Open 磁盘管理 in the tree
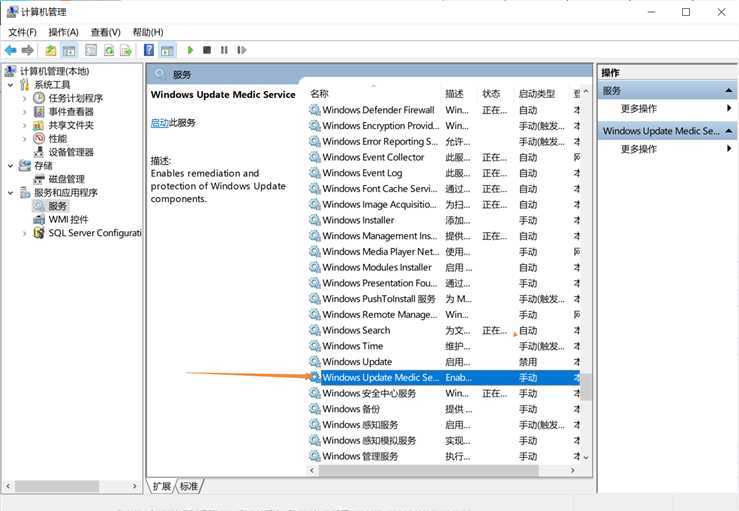The height and width of the screenshot is (511, 739). (66, 179)
